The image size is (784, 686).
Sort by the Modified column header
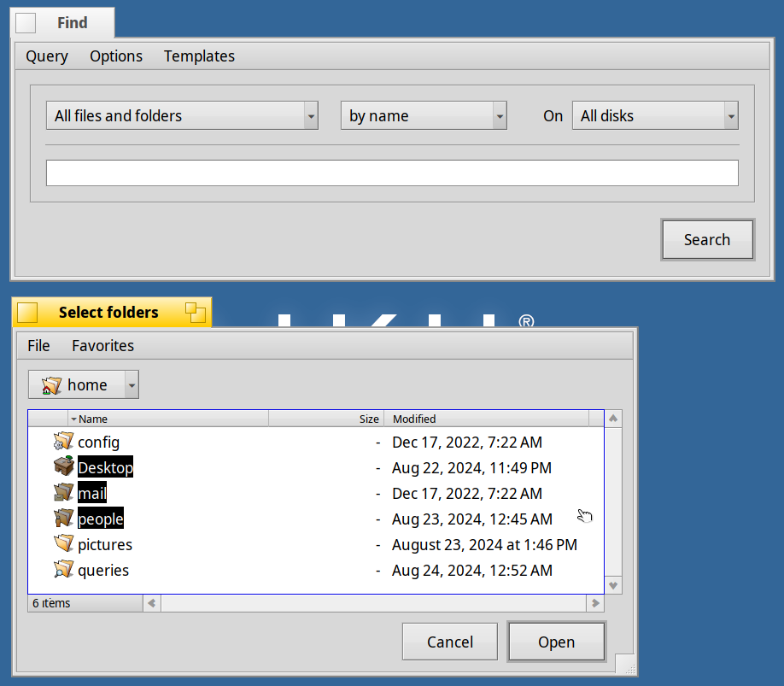click(x=487, y=419)
